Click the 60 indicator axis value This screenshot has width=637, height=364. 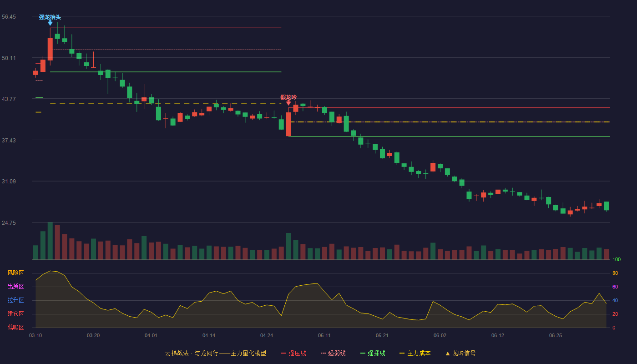pos(615,287)
